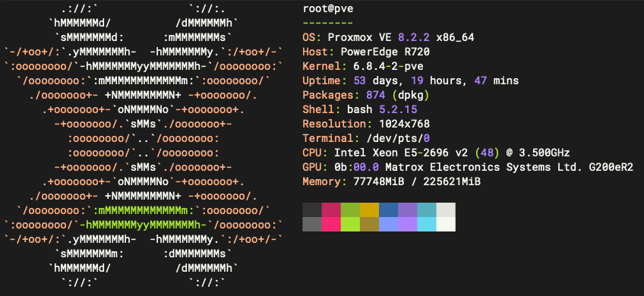Click the 'Host:' label
The image size is (644, 296).
[318, 52]
